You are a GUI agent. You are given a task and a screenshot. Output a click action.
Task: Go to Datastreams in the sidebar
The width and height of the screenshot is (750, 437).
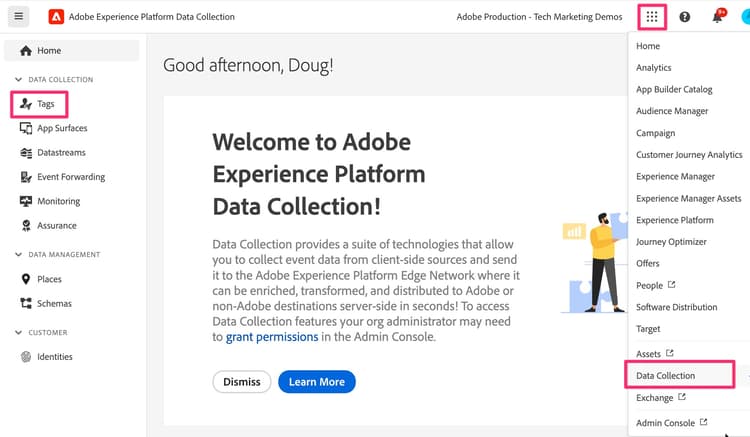61,153
